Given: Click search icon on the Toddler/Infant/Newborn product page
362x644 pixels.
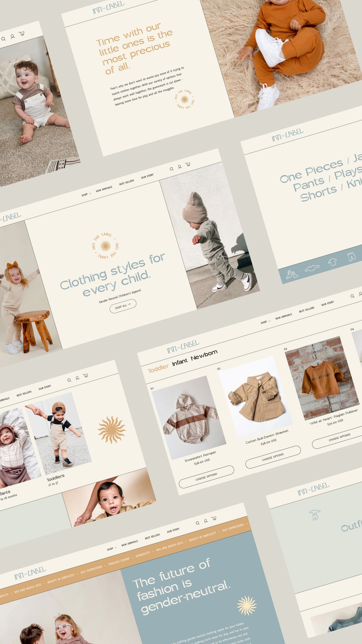Looking at the screenshot, I should coord(352,296).
